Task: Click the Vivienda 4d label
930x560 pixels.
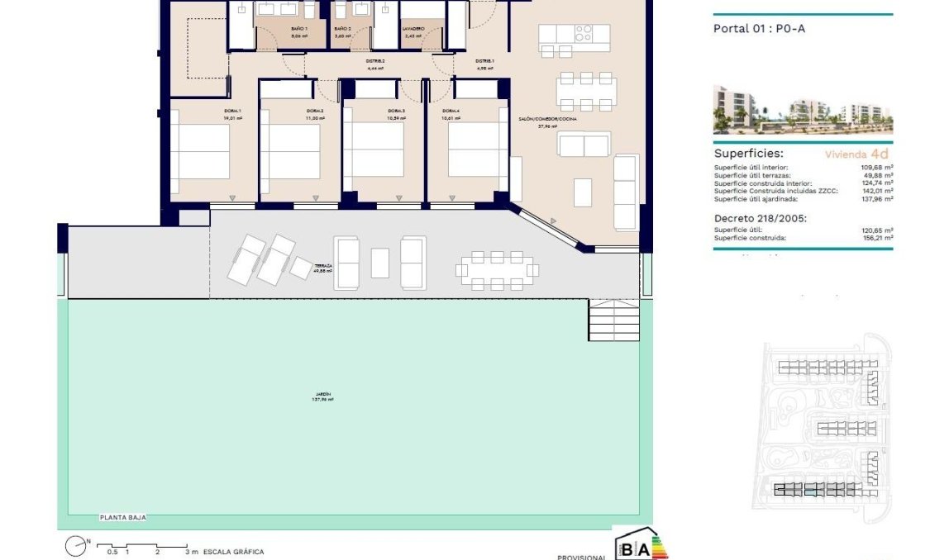Action: pos(860,154)
